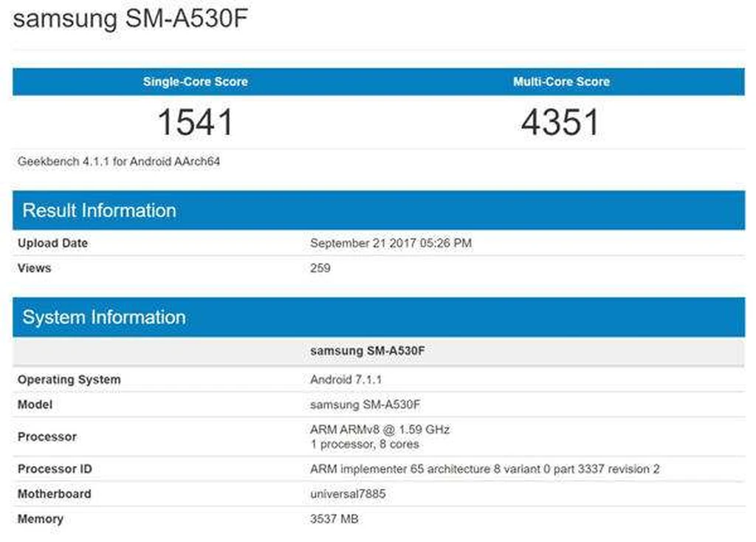Screen dimensions: 756x542
Task: Select the Model value 'samsung SM-A530F'
Action: 365,405
